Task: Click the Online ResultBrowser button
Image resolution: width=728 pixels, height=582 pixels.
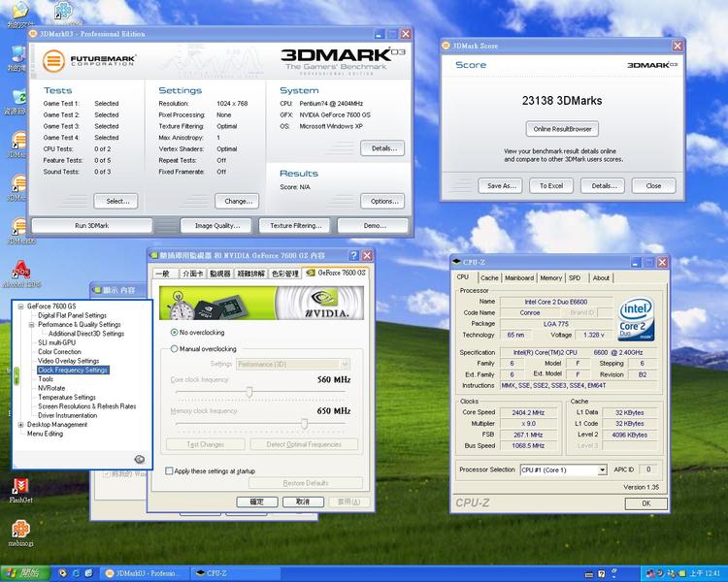Action: pos(562,129)
